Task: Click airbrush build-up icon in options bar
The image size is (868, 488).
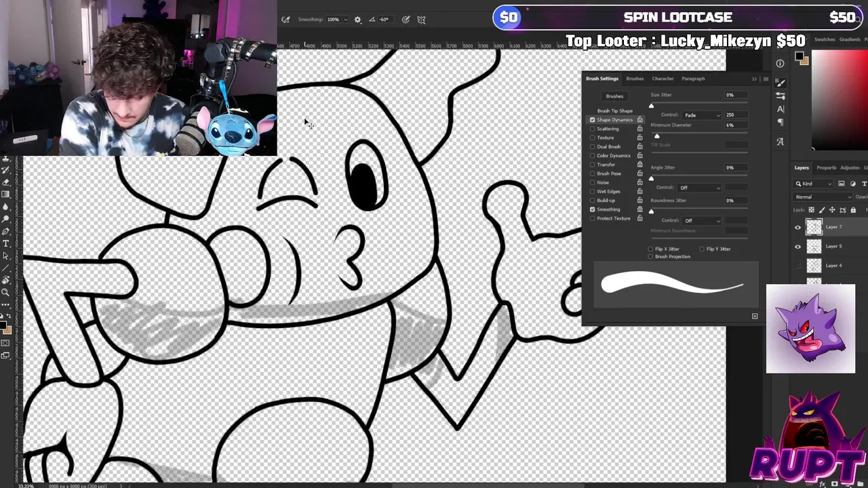Action: pyautogui.click(x=285, y=20)
